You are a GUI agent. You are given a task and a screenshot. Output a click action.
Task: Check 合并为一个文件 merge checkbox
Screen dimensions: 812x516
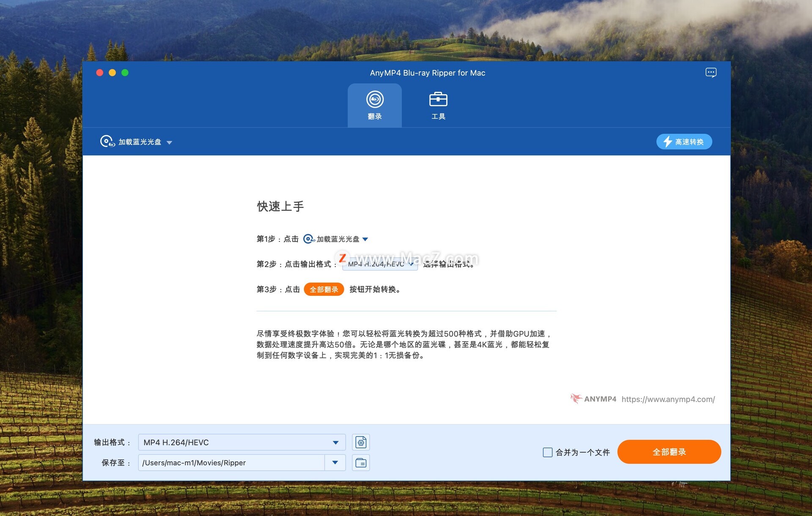[x=548, y=452]
